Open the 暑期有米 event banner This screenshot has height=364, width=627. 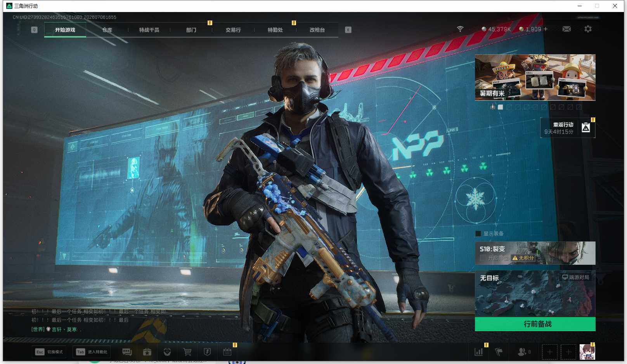coord(535,78)
